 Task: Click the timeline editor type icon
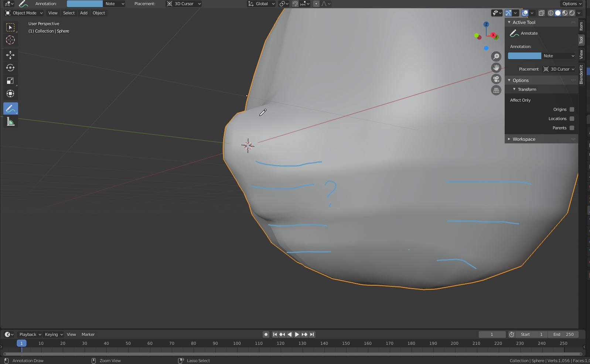pyautogui.click(x=9, y=334)
